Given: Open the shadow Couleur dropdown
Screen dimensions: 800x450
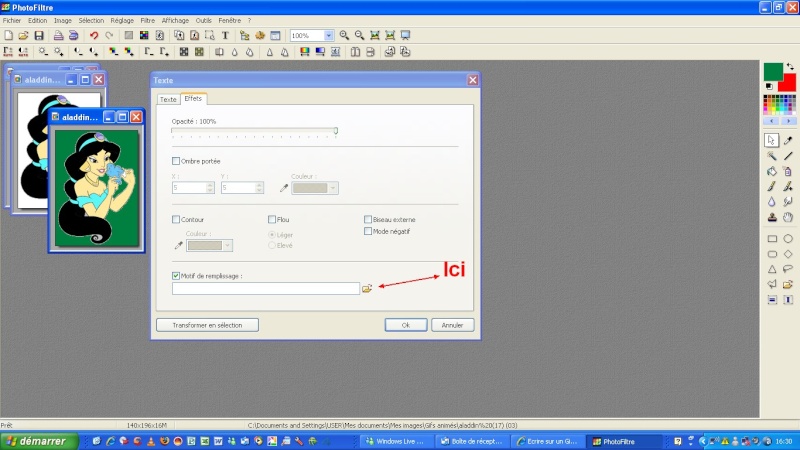Looking at the screenshot, I should click(333, 188).
